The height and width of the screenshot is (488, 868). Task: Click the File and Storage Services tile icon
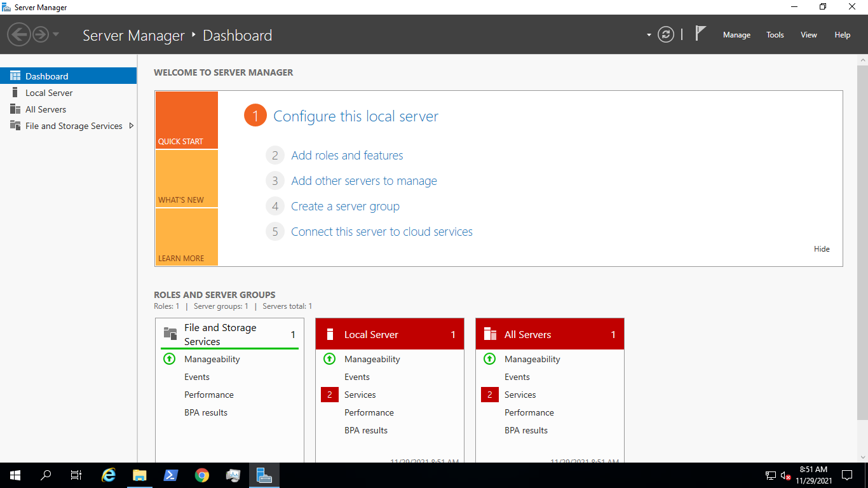(x=168, y=333)
